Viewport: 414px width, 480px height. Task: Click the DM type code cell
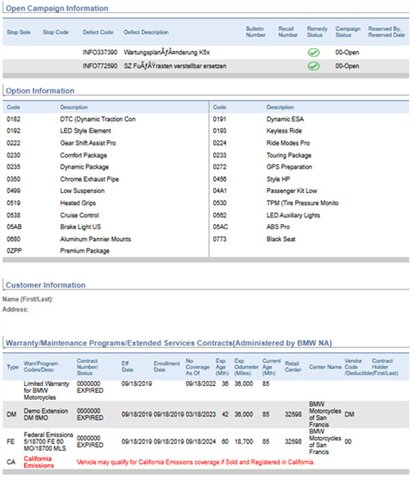(x=11, y=414)
